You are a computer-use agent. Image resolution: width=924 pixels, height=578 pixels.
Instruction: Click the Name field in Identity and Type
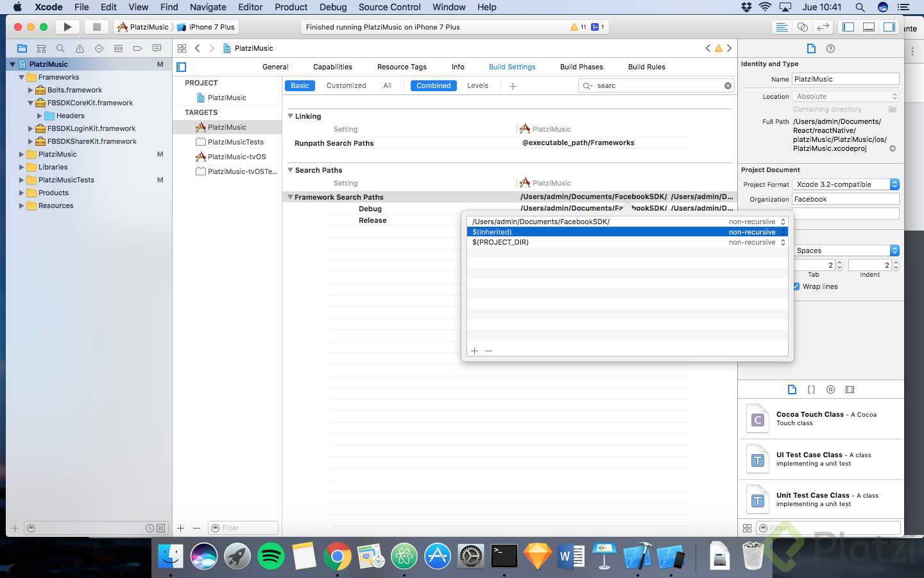pyautogui.click(x=846, y=79)
